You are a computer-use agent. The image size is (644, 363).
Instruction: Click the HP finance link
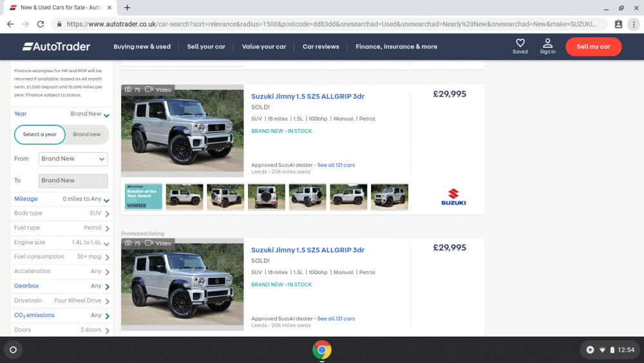pos(64,71)
